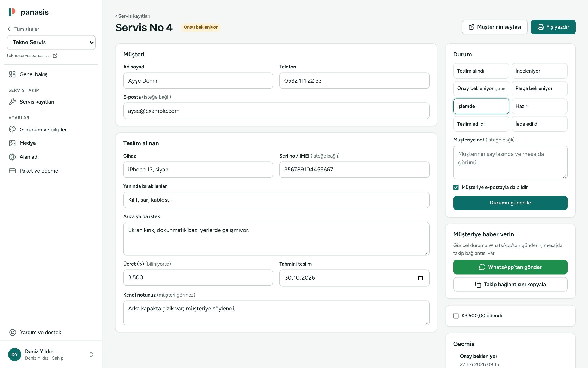Go to Servis kayıtları in sidebar
The height and width of the screenshot is (368, 588).
coord(51,102)
